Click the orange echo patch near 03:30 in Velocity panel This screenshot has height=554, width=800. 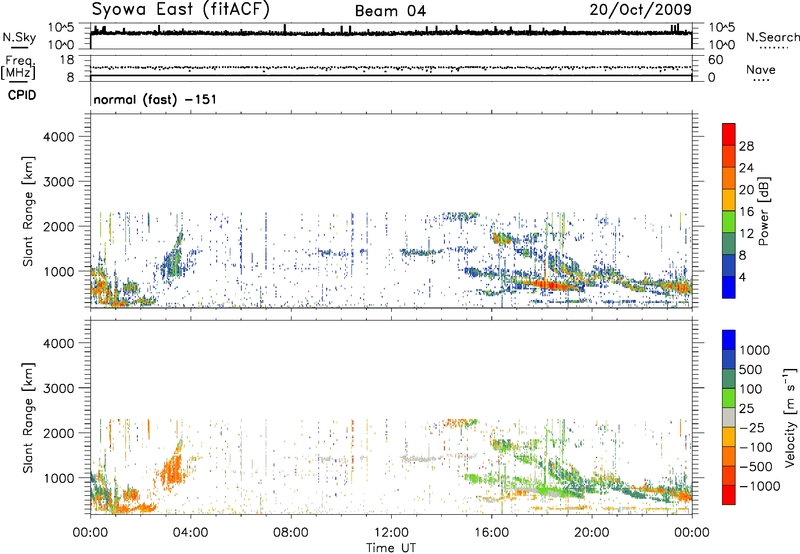173,470
